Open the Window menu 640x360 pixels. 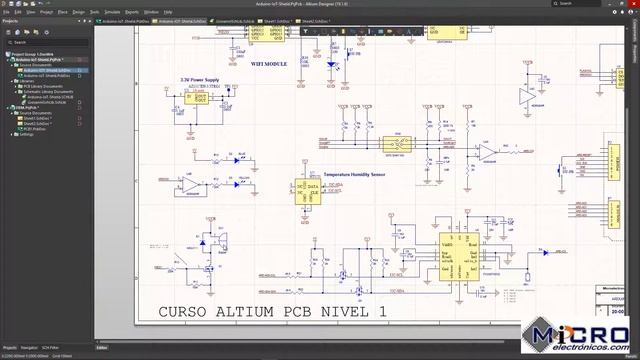[x=151, y=12]
